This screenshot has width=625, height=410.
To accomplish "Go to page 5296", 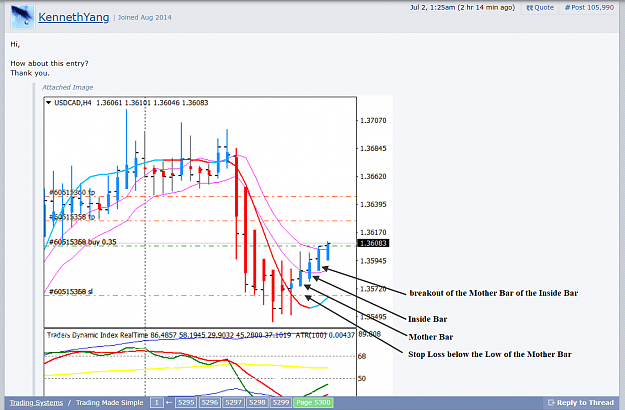I will 210,402.
